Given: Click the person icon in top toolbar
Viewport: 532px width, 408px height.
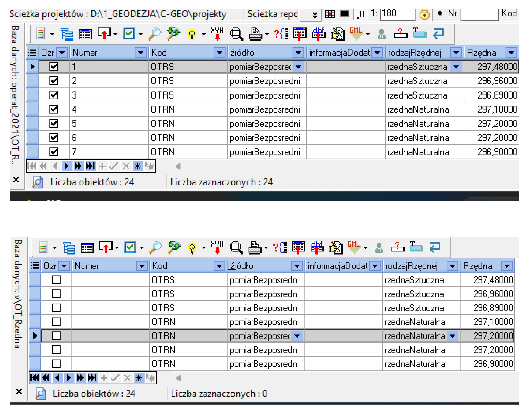Looking at the screenshot, I should tap(382, 34).
